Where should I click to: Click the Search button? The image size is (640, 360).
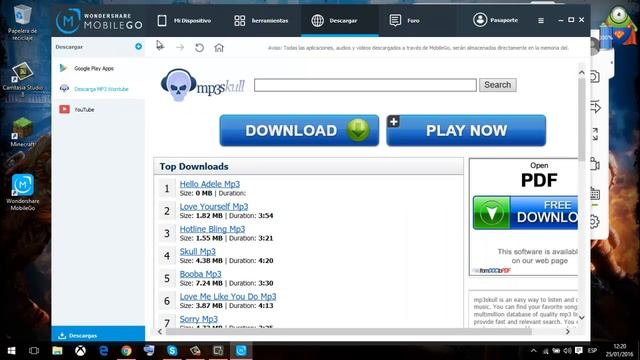point(498,85)
